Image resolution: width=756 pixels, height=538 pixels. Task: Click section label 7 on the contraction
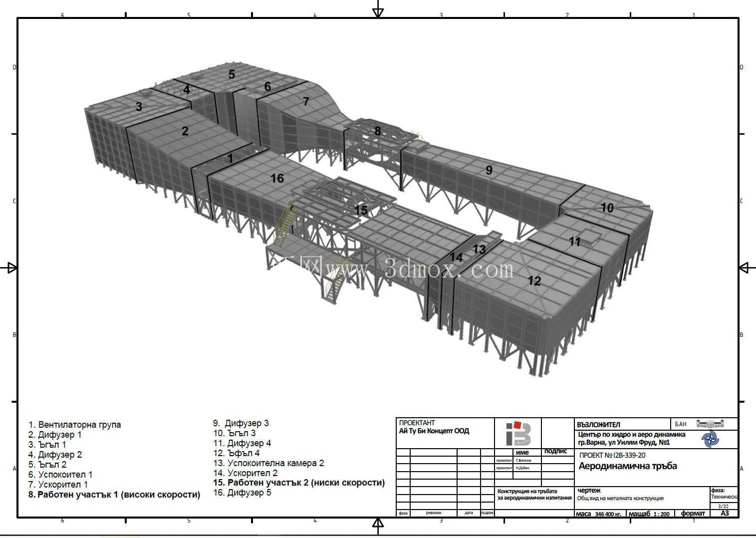[306, 101]
